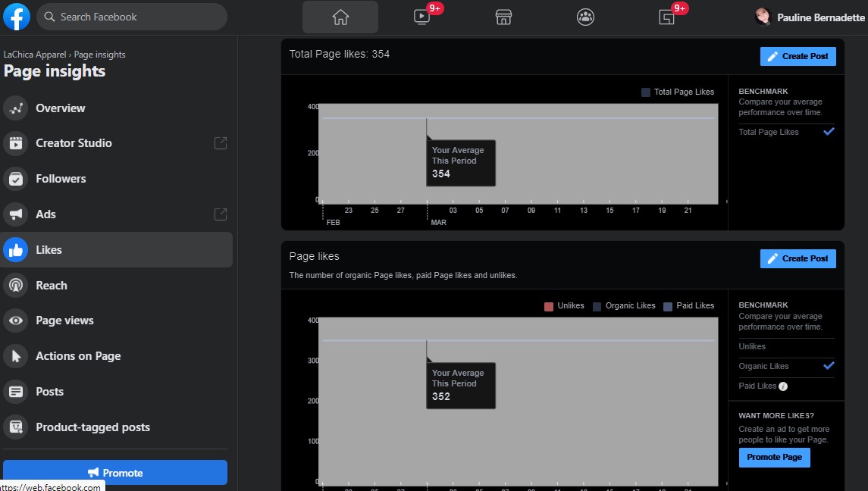Click the Posts list icon

click(15, 392)
